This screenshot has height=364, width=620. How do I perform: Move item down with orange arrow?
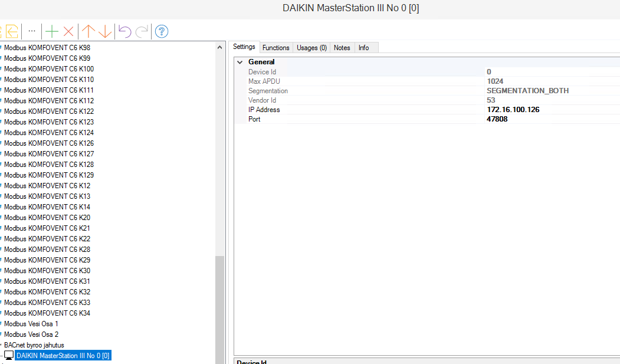[104, 31]
